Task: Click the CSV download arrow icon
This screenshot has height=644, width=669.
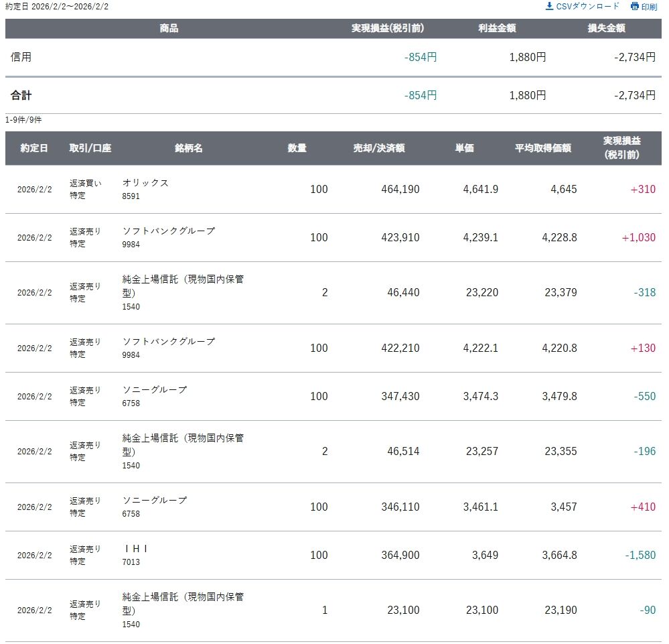Action: [550, 6]
